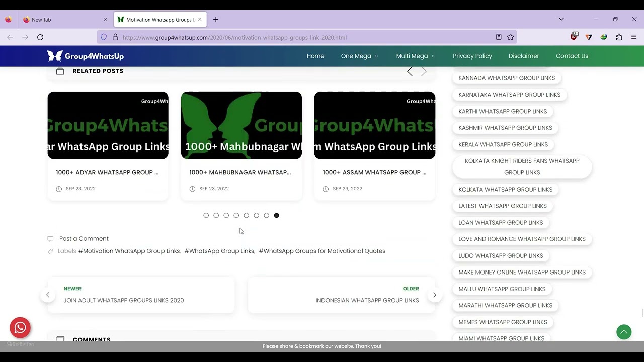The width and height of the screenshot is (644, 362).
Task: Select the third carousel pagination dot
Action: [x=226, y=215]
